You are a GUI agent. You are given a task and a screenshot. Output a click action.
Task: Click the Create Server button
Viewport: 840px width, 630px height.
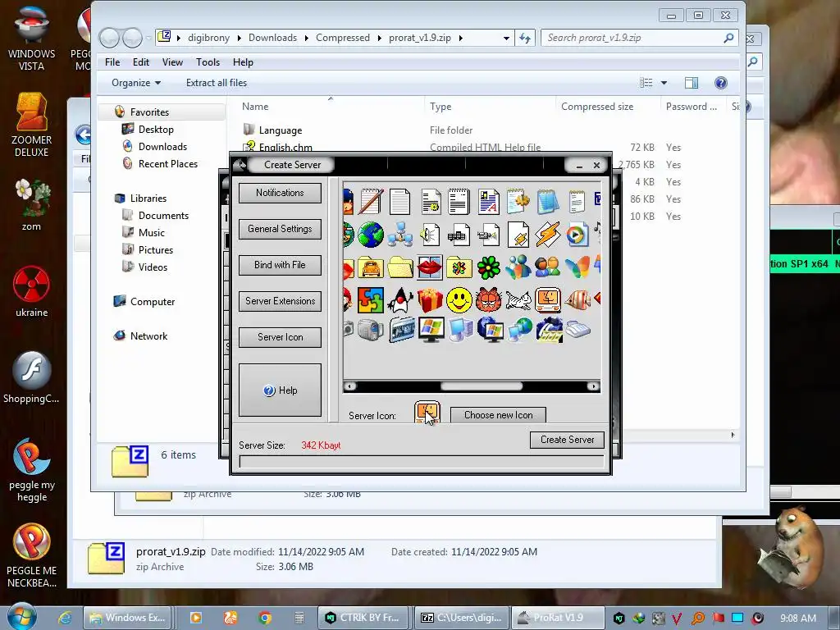pyautogui.click(x=567, y=440)
